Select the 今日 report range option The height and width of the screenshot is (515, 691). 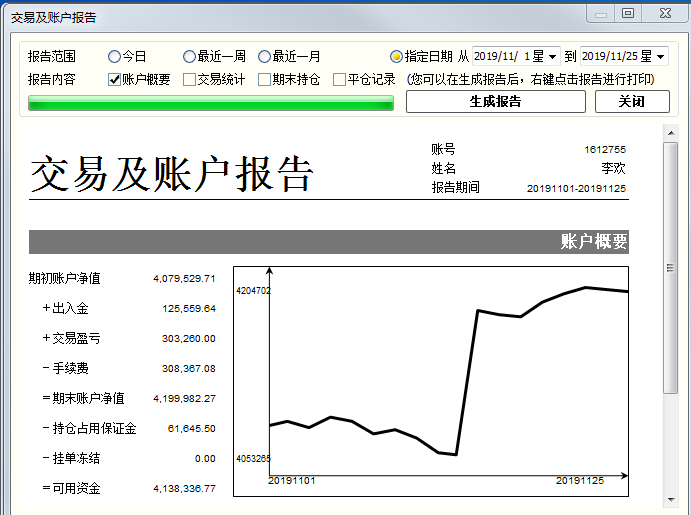click(x=114, y=57)
